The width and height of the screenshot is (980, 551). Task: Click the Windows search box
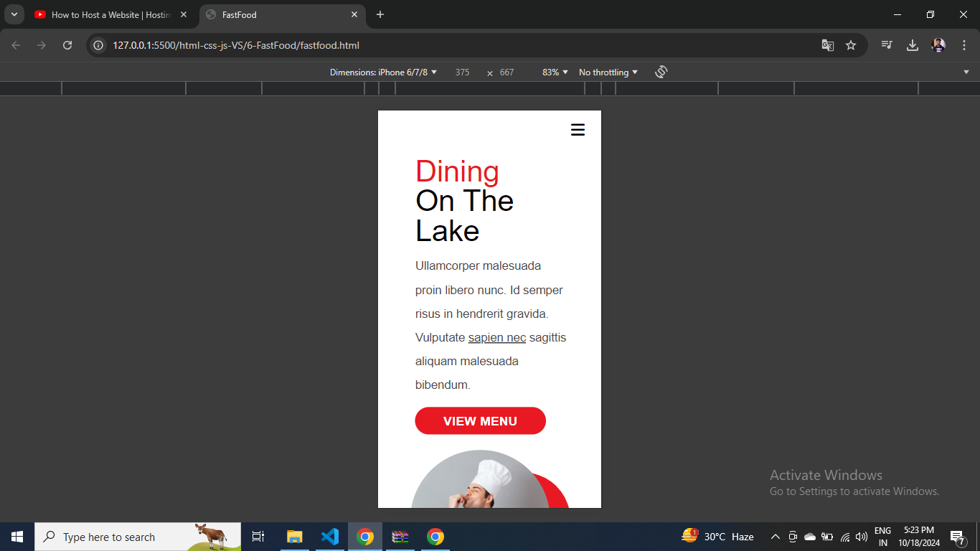point(138,537)
